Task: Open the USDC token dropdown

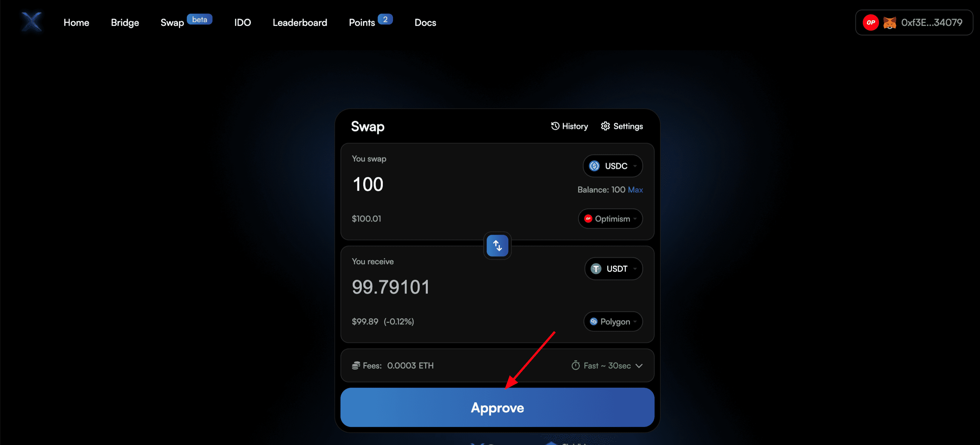Action: click(x=613, y=166)
